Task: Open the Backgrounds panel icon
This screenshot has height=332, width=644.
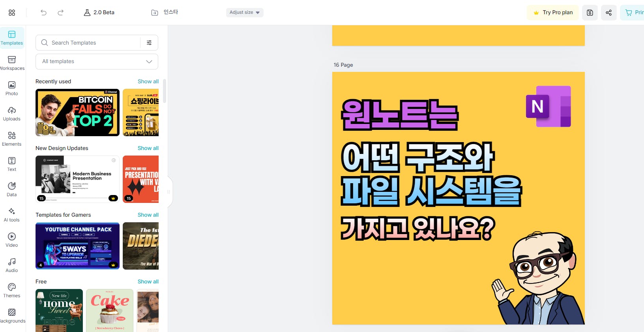Action: [12, 312]
